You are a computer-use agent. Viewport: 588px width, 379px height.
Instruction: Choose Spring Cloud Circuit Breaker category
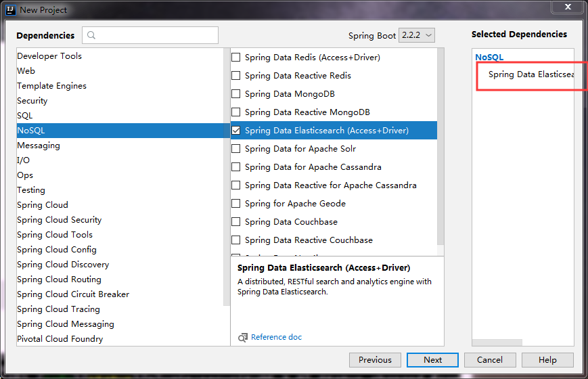[x=120, y=294]
